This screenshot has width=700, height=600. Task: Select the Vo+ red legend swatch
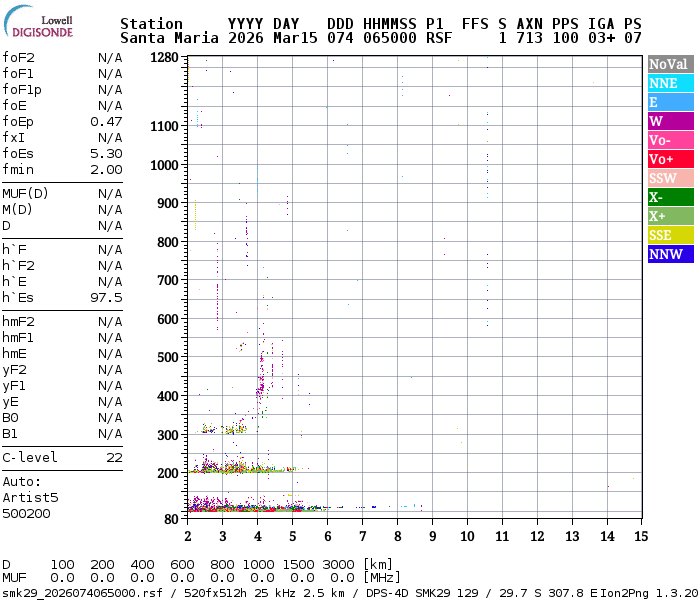click(x=671, y=159)
